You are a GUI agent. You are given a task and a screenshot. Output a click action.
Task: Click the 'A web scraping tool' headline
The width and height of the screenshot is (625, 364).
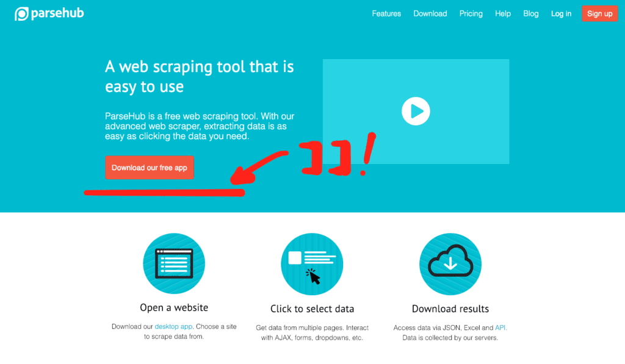pyautogui.click(x=200, y=76)
